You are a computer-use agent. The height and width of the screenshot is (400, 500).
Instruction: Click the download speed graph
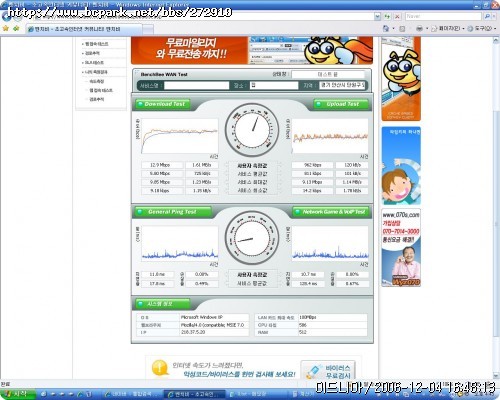point(180,136)
